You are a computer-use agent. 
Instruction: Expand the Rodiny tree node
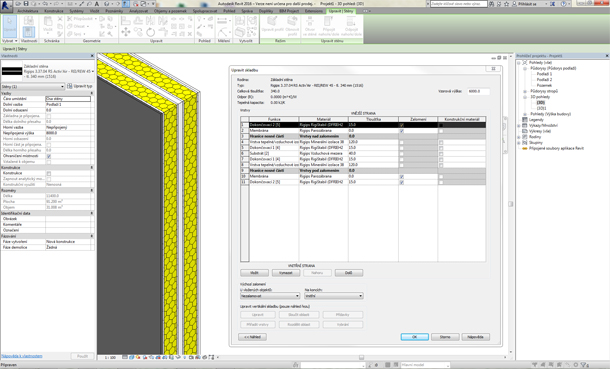tap(519, 137)
